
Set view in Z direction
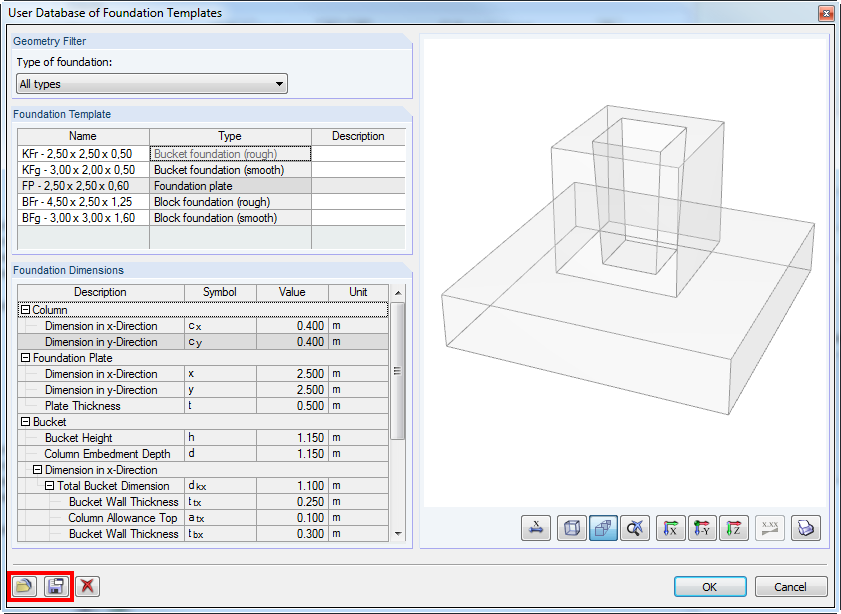[x=734, y=528]
